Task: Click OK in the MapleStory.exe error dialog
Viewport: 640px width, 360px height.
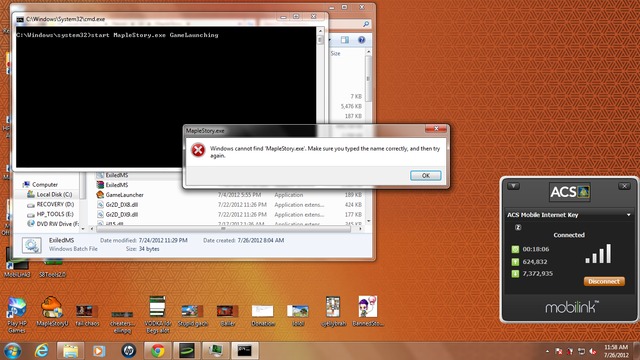Action: tap(425, 176)
